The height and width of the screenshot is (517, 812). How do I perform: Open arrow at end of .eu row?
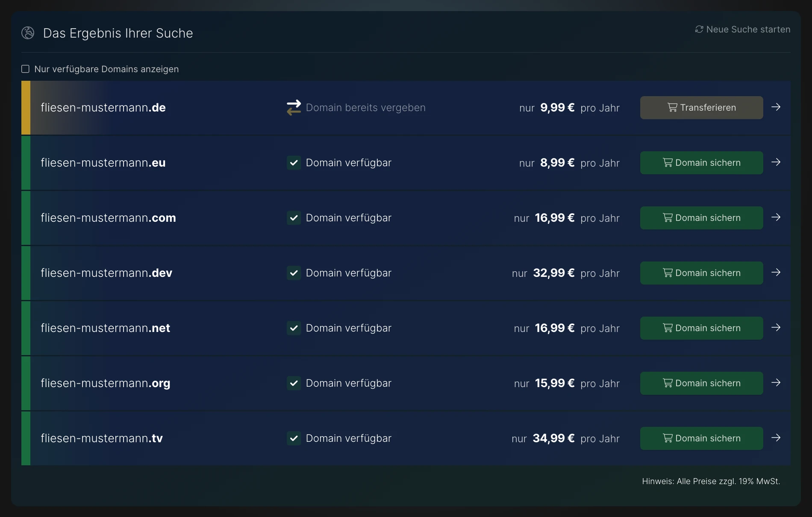tap(776, 162)
